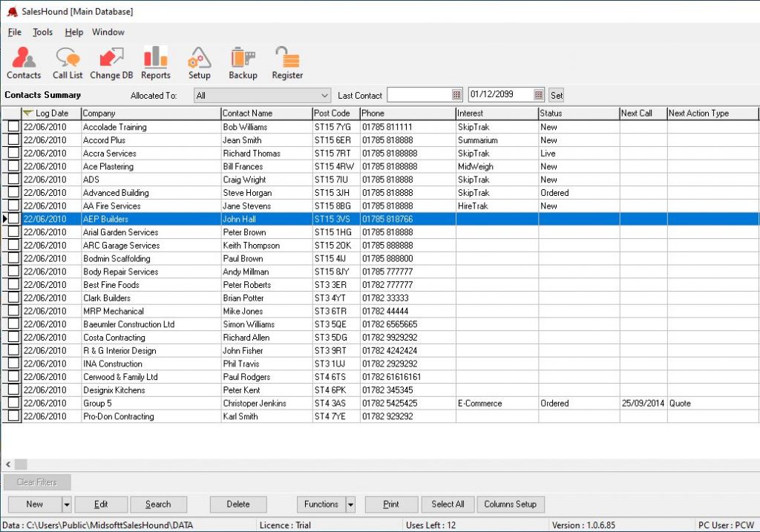Launch the Backup toolbar icon
The image size is (760, 532).
tap(243, 62)
